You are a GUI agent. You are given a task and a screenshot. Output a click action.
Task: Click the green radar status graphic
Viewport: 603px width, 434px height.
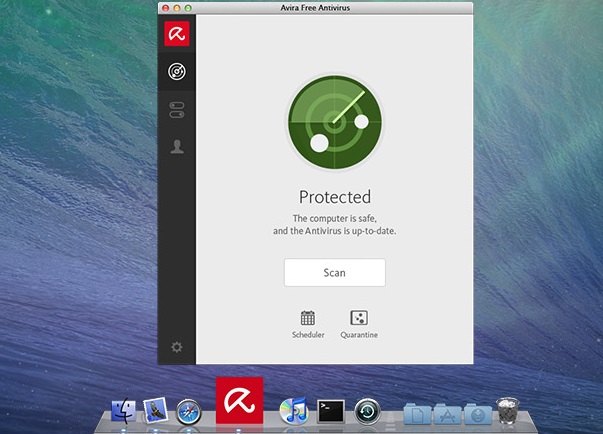pyautogui.click(x=334, y=122)
